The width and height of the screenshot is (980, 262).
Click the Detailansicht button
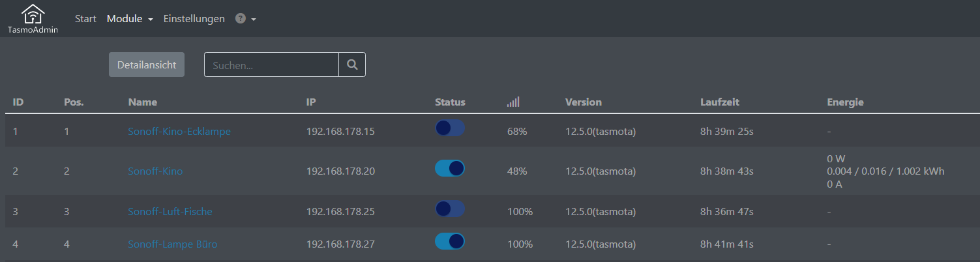tap(147, 65)
